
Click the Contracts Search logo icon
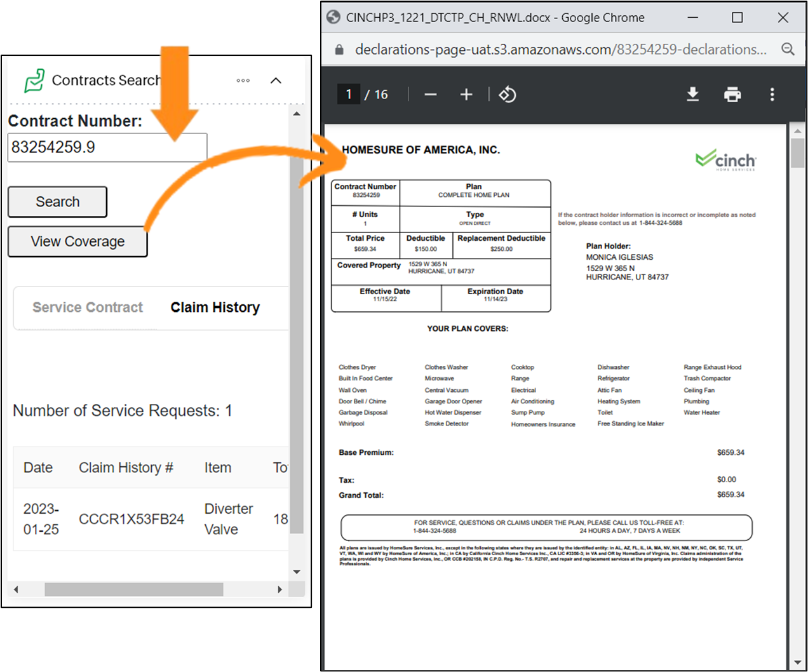[x=34, y=81]
